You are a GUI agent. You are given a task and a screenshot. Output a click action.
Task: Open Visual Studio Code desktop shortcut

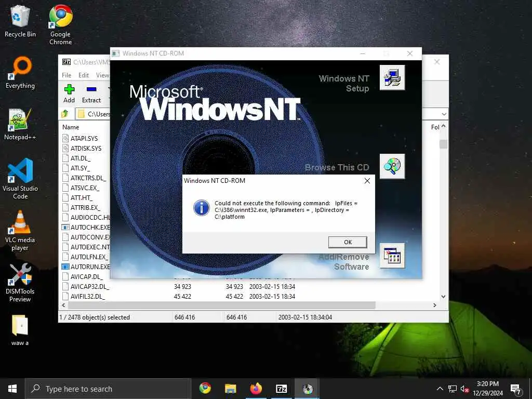coord(20,179)
